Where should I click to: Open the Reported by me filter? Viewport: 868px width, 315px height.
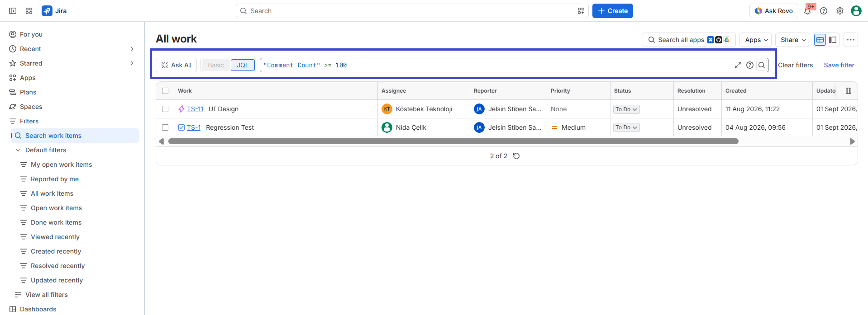54,179
